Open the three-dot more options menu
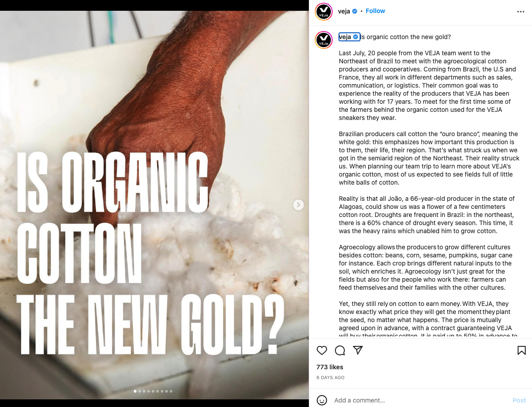The image size is (532, 407). [x=521, y=12]
